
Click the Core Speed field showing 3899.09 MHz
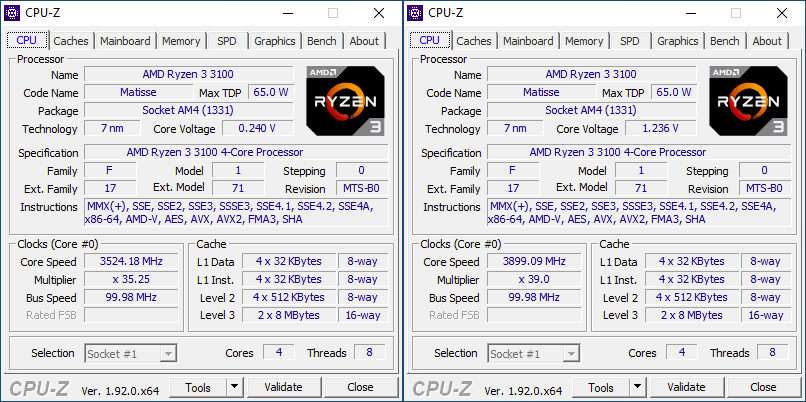point(534,261)
